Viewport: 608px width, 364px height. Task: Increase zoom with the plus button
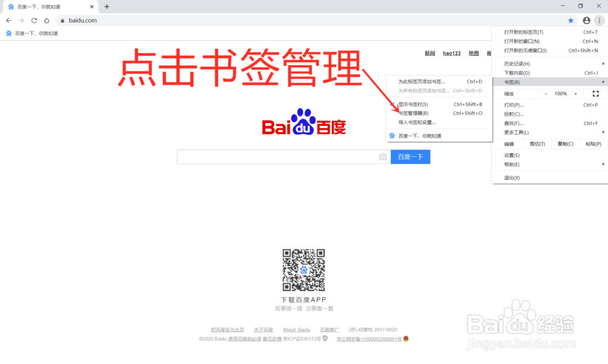pos(575,94)
